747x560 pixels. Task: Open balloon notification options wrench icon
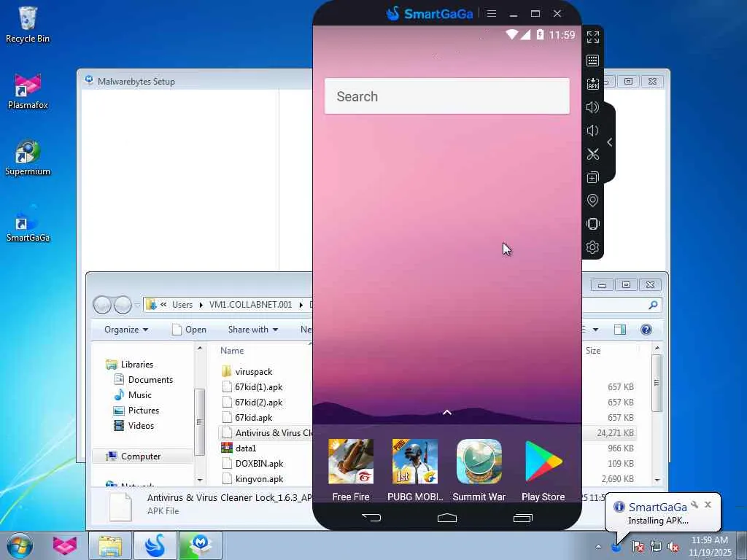694,505
